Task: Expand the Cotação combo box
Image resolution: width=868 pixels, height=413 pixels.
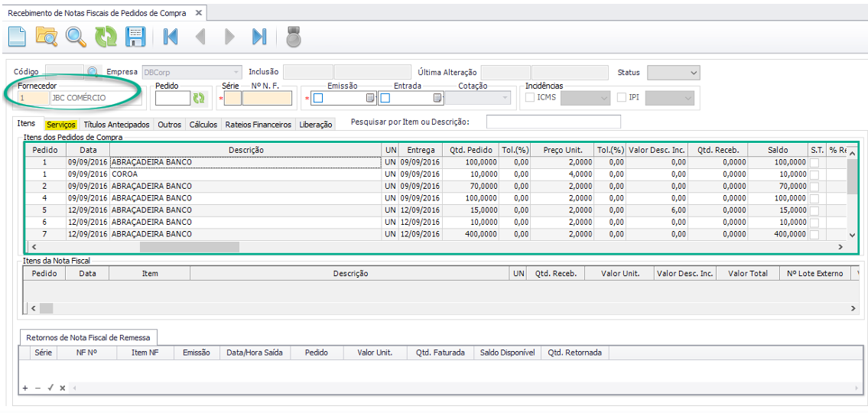Action: [x=505, y=98]
